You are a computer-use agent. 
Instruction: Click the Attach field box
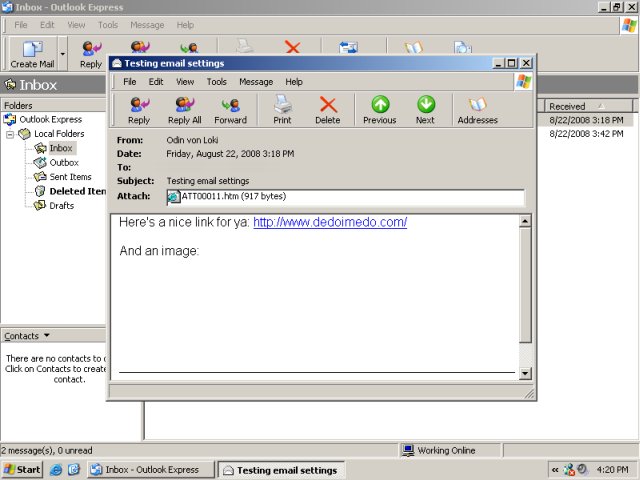click(x=345, y=197)
